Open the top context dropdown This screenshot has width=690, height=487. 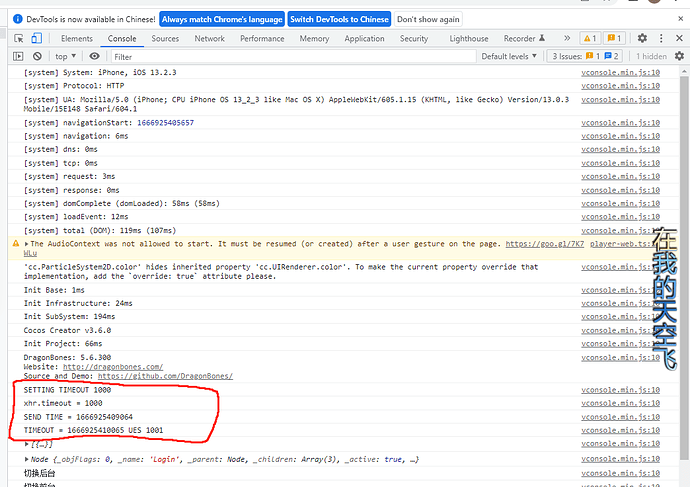tap(66, 56)
